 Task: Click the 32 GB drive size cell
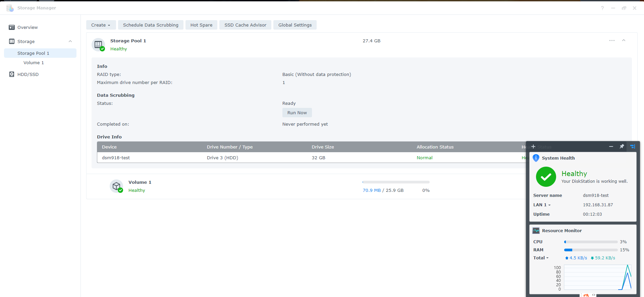pos(318,158)
